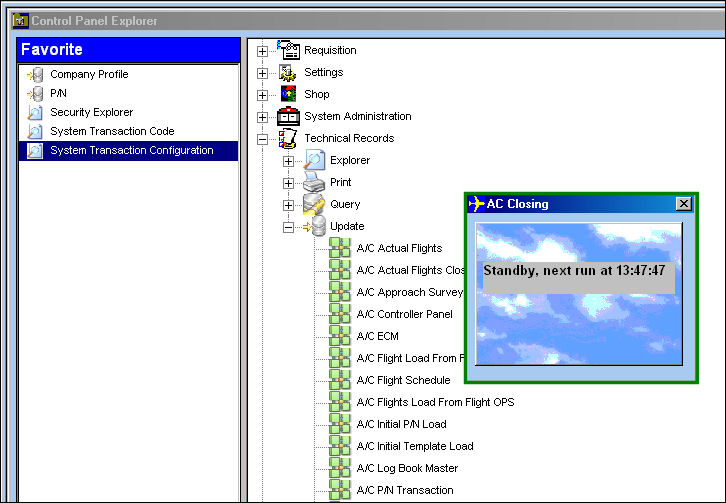The width and height of the screenshot is (726, 503).
Task: Click the System Transaction Code favorite icon
Action: [x=35, y=132]
